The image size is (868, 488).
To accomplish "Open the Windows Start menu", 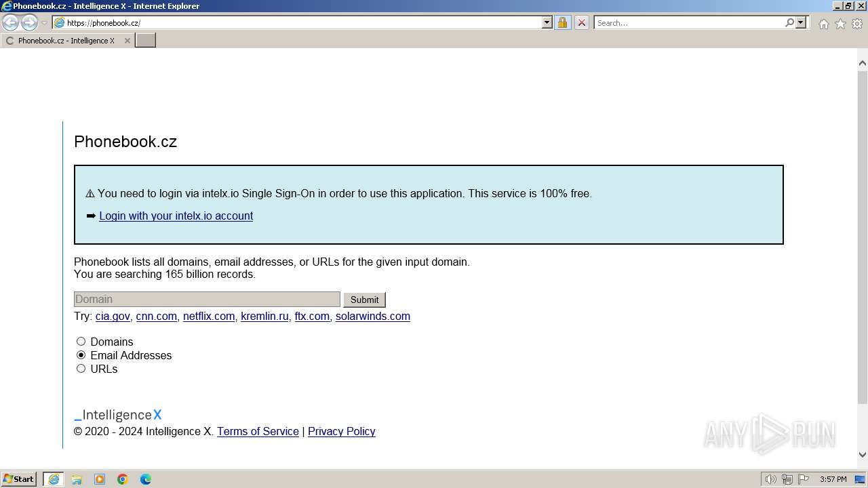I will point(19,479).
